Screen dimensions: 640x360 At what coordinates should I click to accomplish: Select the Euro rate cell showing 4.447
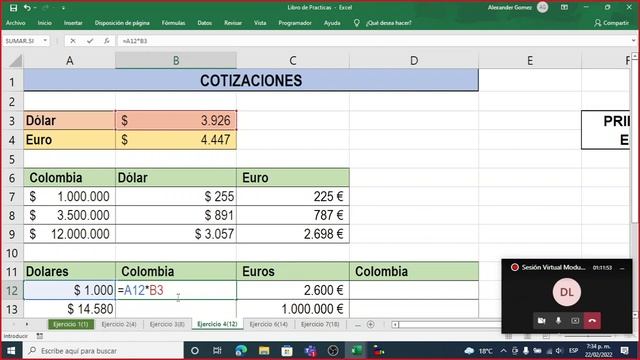pos(176,140)
